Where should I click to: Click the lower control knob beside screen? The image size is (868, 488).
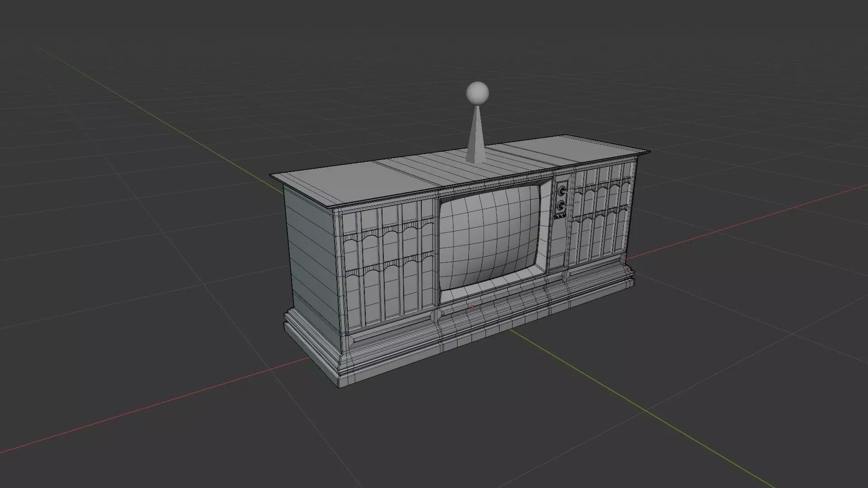[561, 206]
